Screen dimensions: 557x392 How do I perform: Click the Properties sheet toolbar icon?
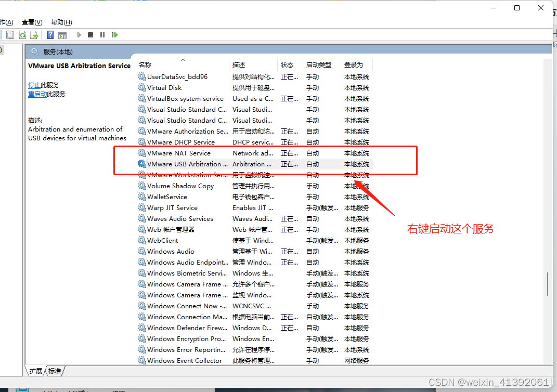tap(10, 35)
